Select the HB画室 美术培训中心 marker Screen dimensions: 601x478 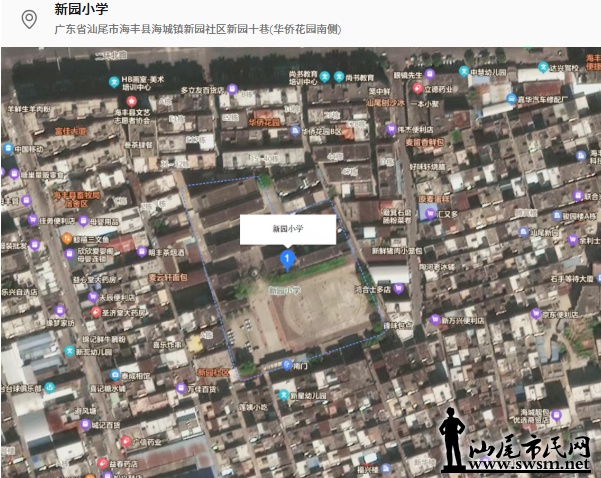coord(115,80)
